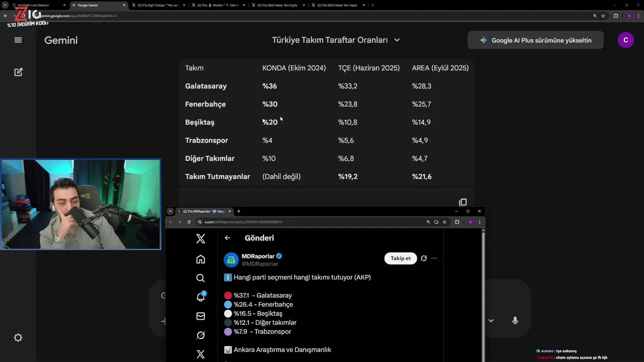This screenshot has width=644, height=362.
Task: Copy the table using the copy icon
Action: pos(463,202)
